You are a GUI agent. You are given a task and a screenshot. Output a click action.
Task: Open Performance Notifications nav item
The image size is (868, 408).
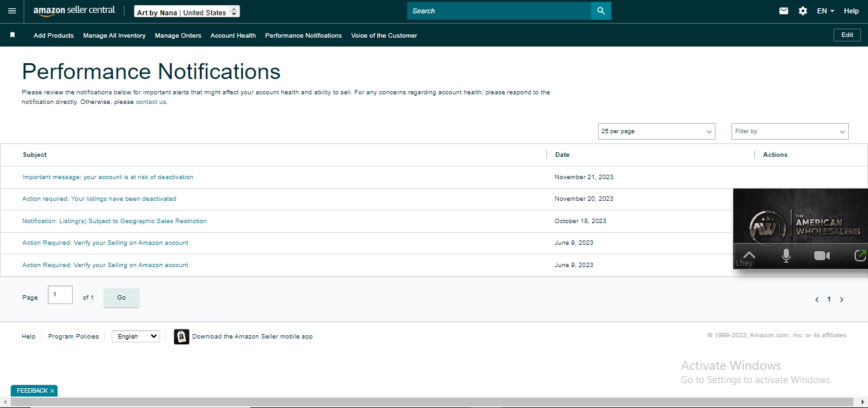[x=303, y=36]
